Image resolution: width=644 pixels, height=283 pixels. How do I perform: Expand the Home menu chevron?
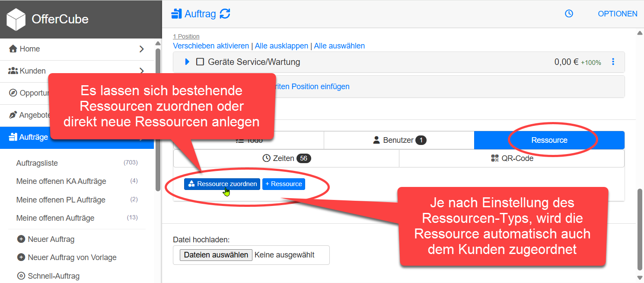pyautogui.click(x=141, y=49)
